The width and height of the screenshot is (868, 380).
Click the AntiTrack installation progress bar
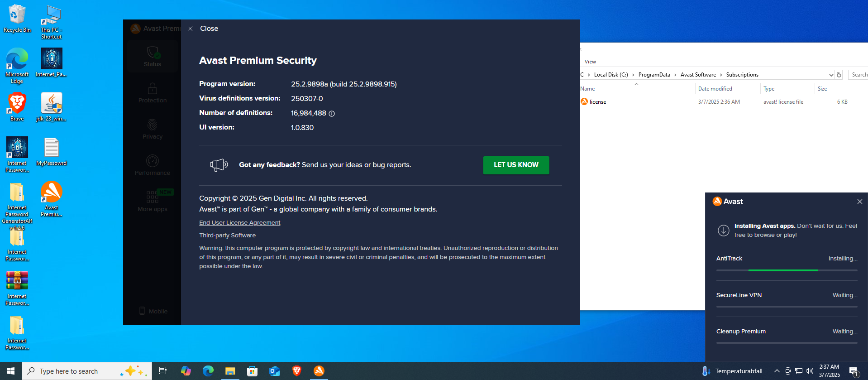click(x=787, y=270)
